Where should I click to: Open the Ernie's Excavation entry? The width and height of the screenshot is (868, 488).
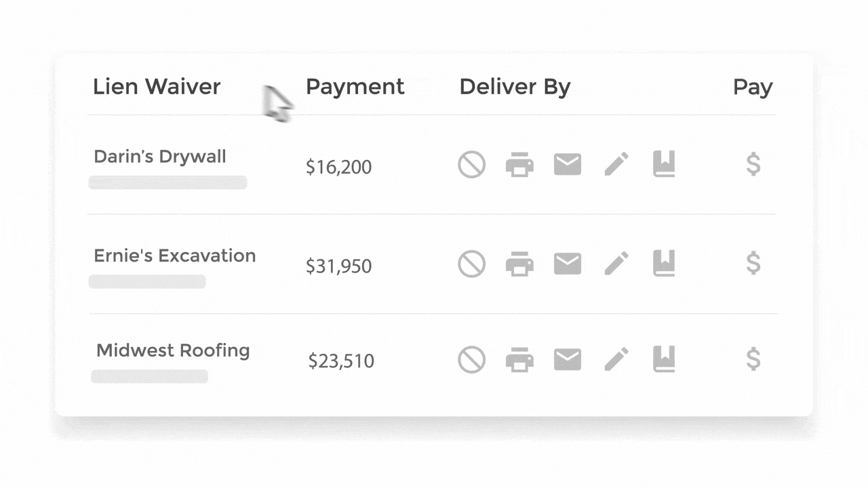click(x=175, y=256)
